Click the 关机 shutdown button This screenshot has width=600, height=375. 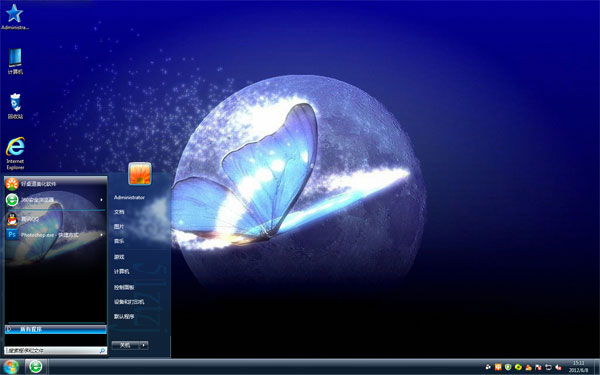click(126, 345)
